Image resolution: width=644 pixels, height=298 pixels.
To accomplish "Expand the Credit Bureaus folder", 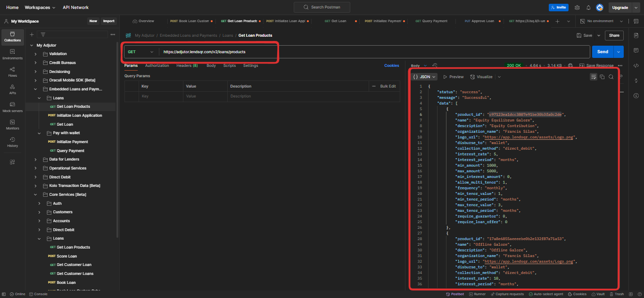I will pos(35,63).
